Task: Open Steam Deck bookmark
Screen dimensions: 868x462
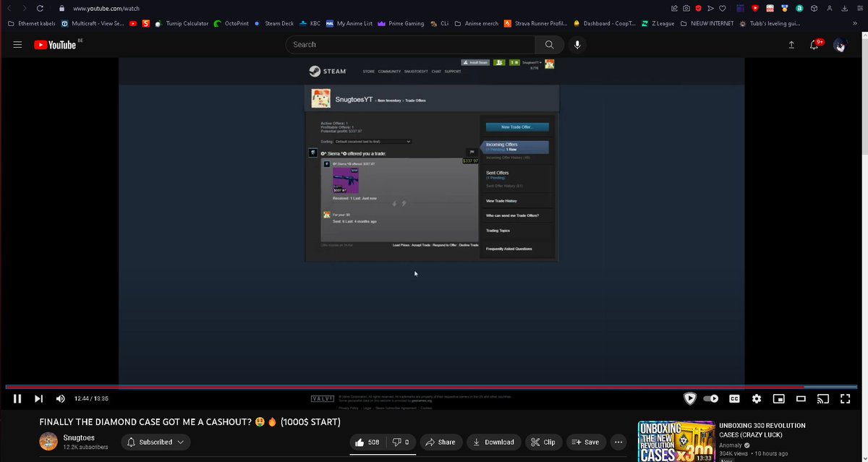Action: (274, 23)
